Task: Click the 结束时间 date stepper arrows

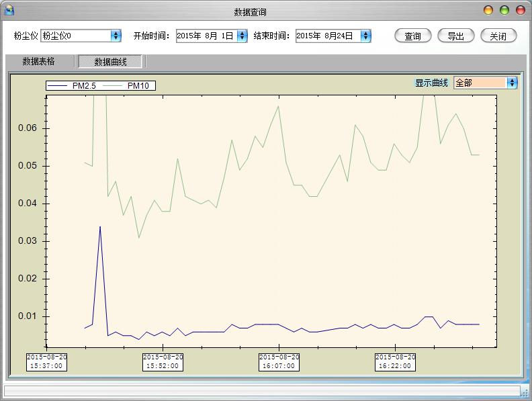Action: click(x=365, y=36)
